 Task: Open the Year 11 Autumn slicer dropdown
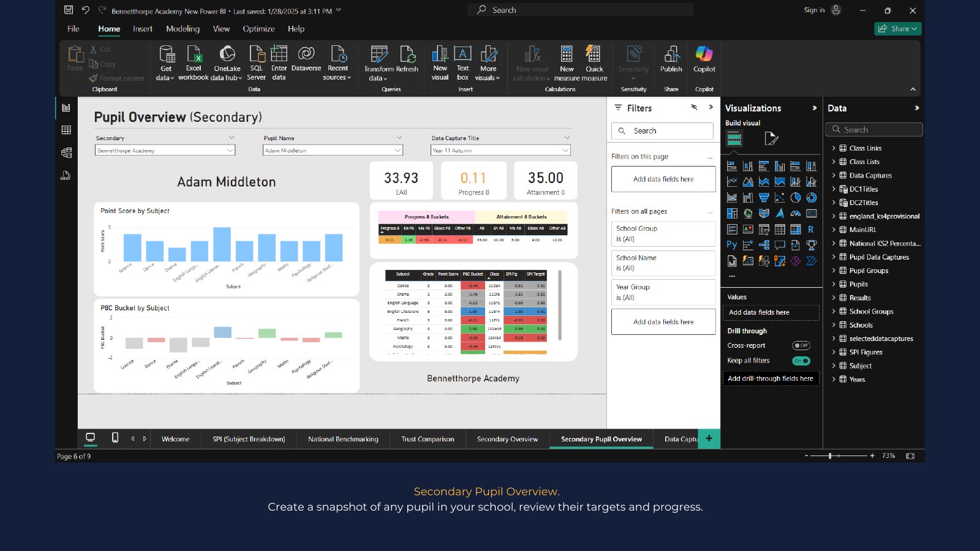click(500, 150)
